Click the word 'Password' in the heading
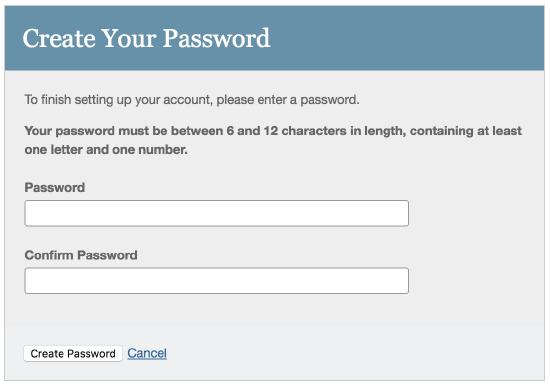The height and width of the screenshot is (386, 550). [216, 38]
